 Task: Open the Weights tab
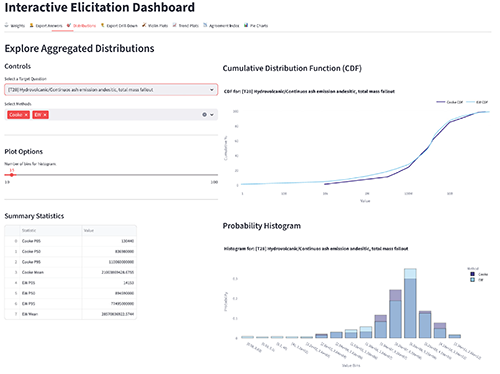(15, 26)
